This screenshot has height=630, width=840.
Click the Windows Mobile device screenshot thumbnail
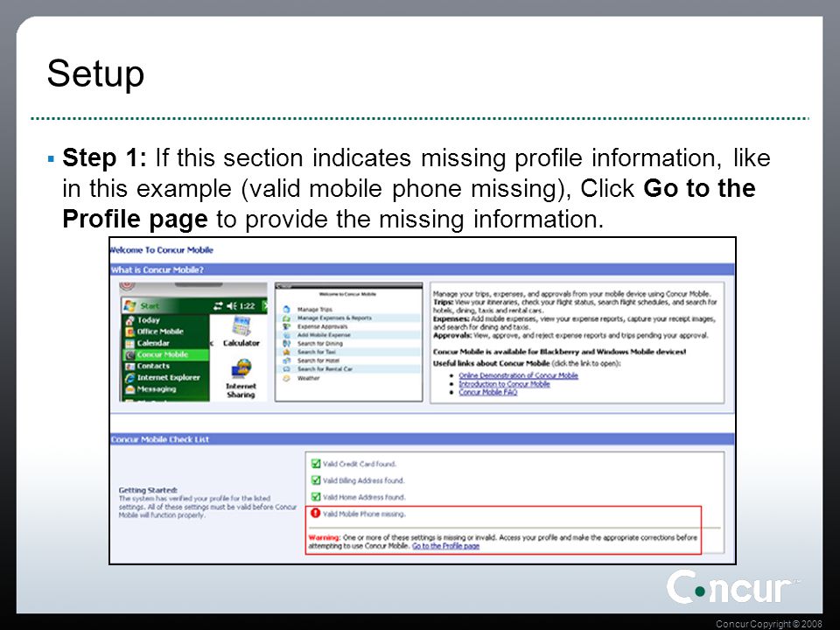click(x=193, y=342)
